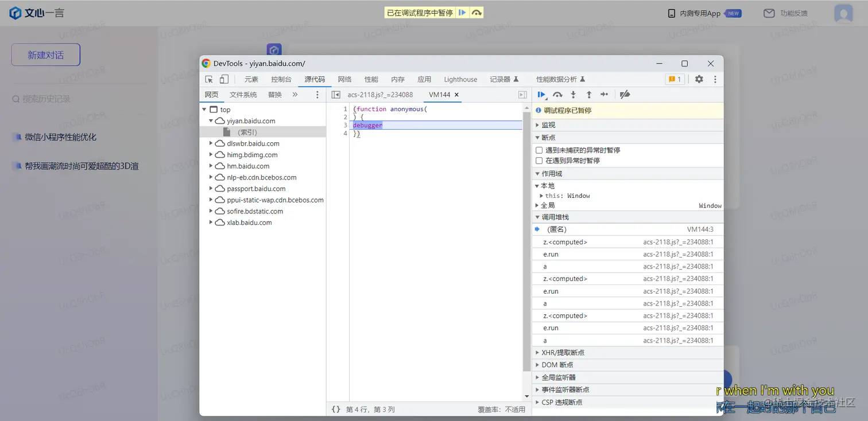The image size is (868, 421).
Task: Expand himg.bdimg.com tree node
Action: click(211, 155)
